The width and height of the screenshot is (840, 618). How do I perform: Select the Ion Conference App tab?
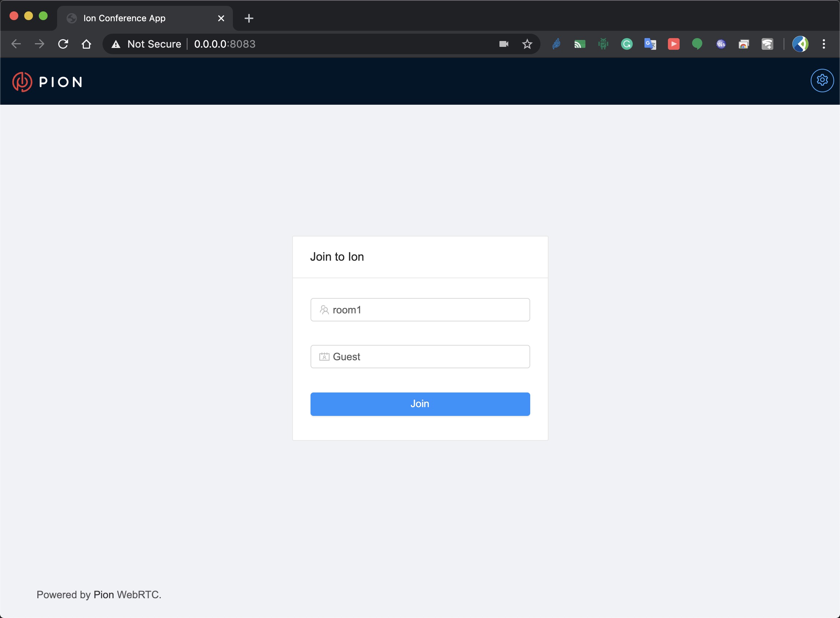124,18
